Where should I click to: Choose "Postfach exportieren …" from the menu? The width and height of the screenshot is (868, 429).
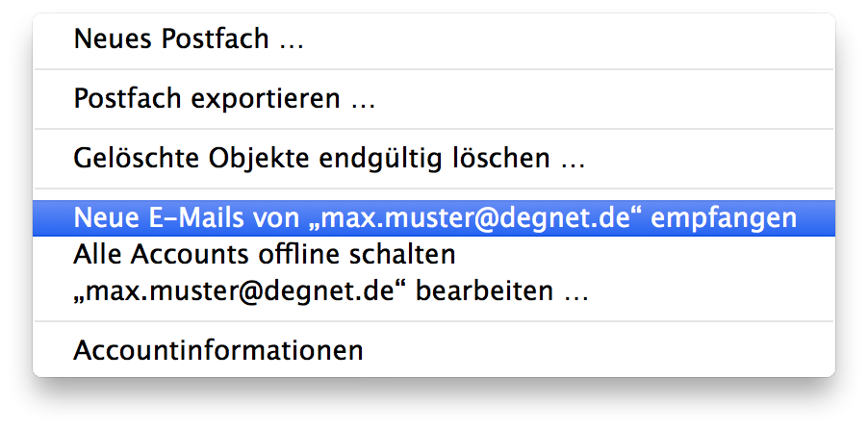(x=224, y=99)
